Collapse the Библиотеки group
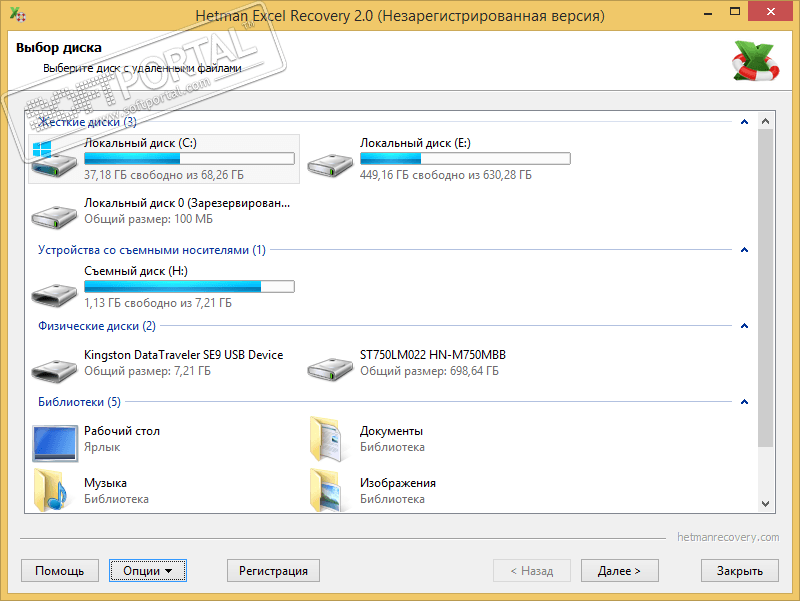Screen dimensions: 800x601 (x=744, y=402)
